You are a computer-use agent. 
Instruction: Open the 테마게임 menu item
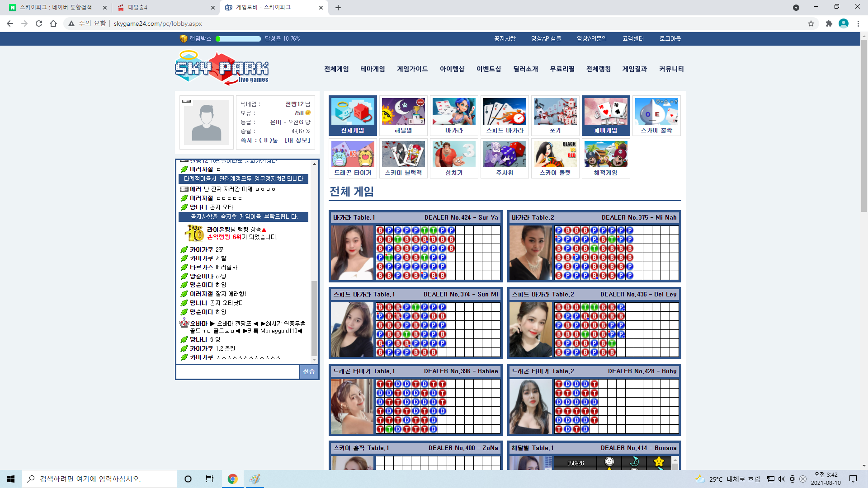click(x=373, y=69)
